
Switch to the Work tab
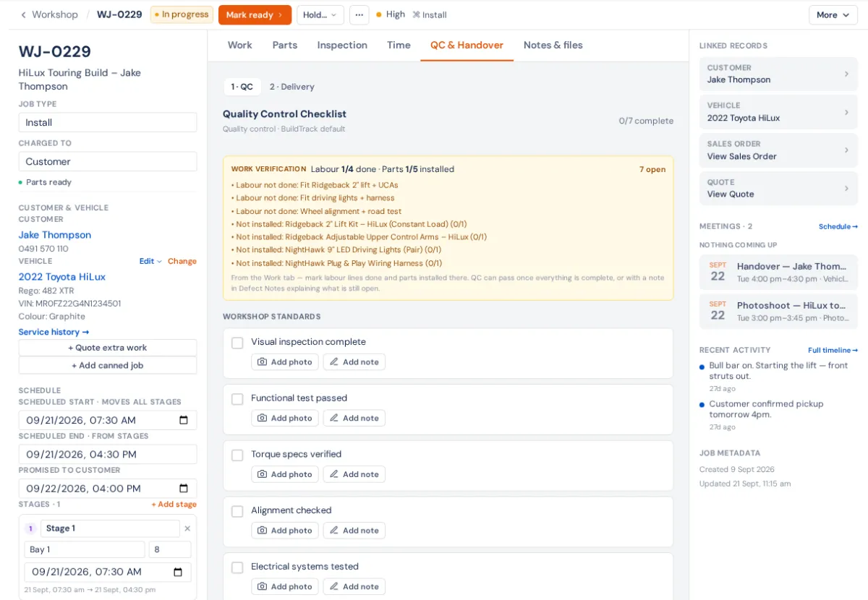point(240,45)
